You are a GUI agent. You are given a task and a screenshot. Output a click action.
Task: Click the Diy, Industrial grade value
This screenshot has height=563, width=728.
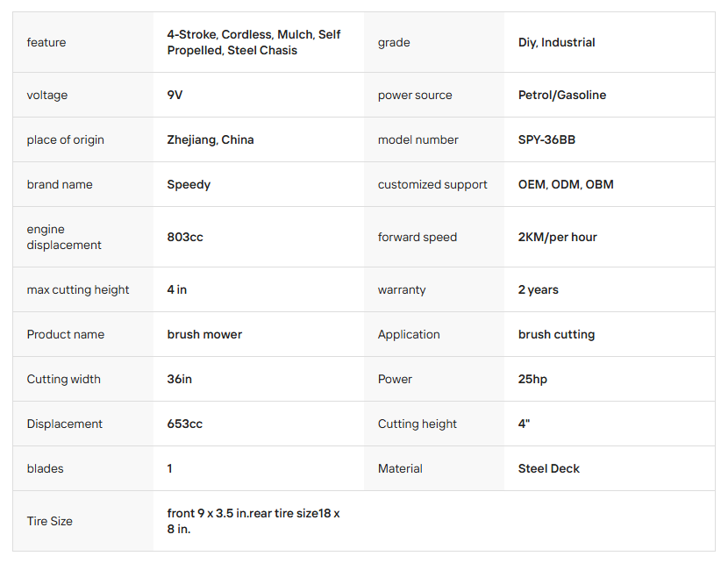pyautogui.click(x=556, y=42)
